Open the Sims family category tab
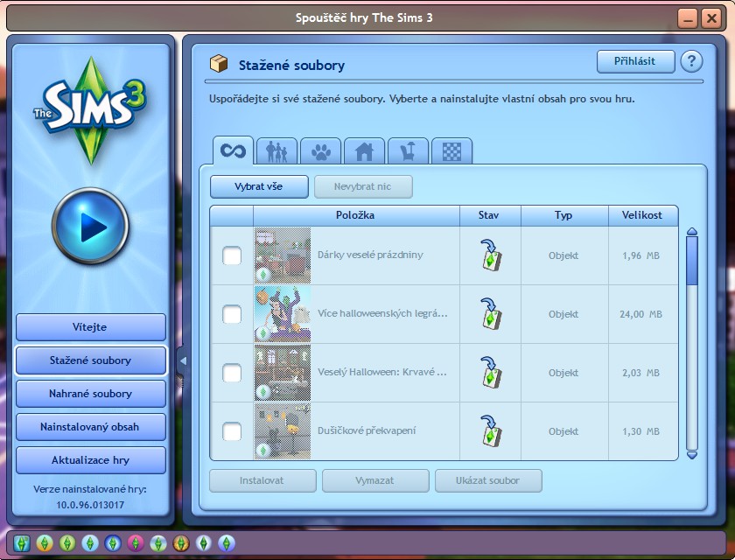 click(x=276, y=150)
